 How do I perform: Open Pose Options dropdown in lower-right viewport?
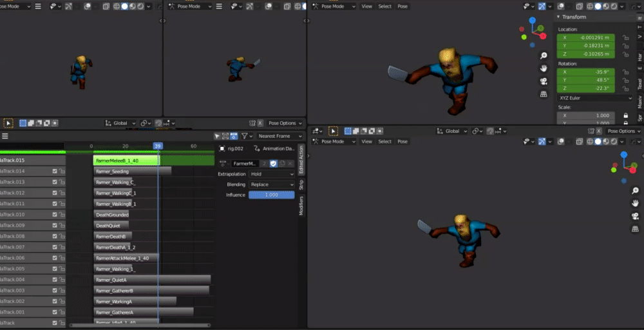pos(623,131)
